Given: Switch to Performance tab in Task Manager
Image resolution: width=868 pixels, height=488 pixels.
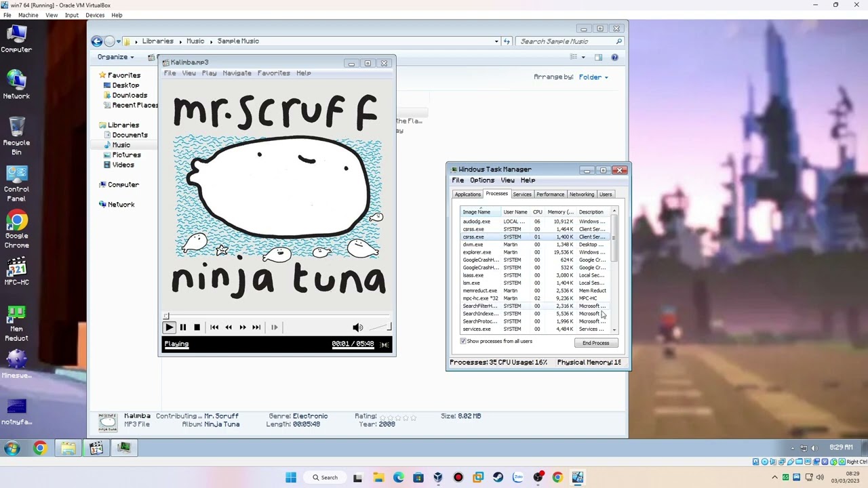Looking at the screenshot, I should [x=550, y=195].
